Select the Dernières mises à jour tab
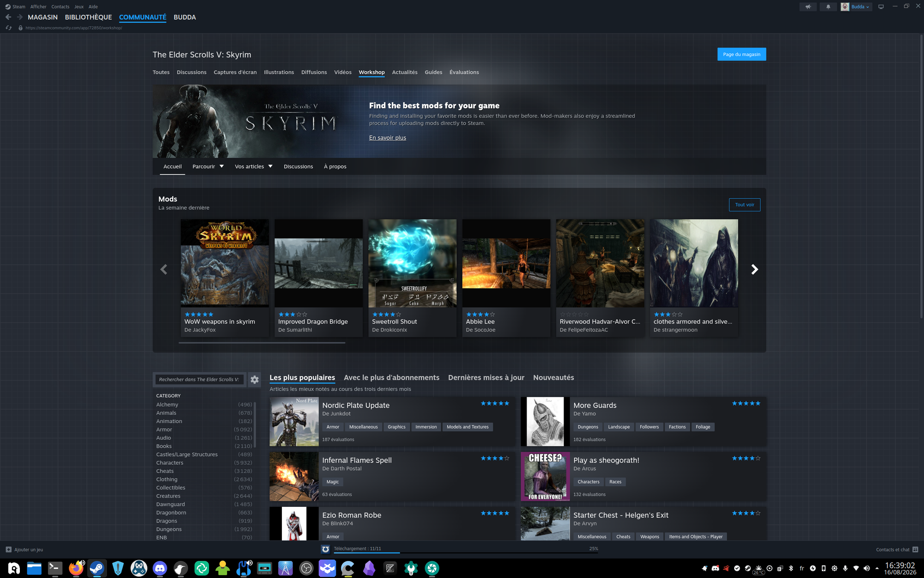Viewport: 924px width, 578px height. pyautogui.click(x=486, y=378)
